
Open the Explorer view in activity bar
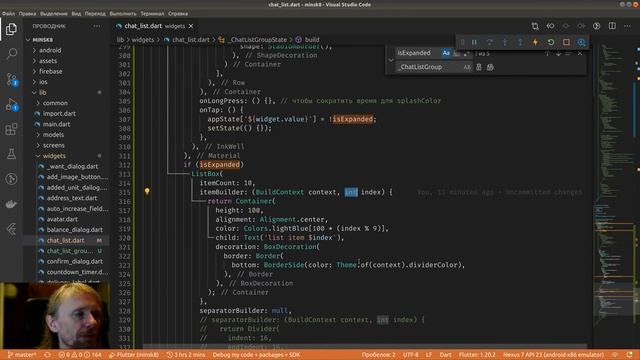click(x=11, y=29)
